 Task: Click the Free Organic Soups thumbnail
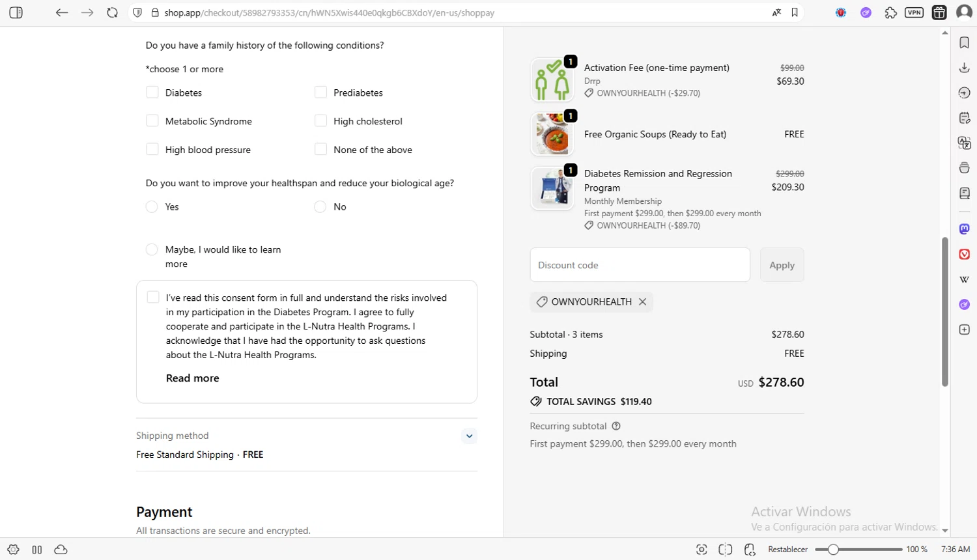552,134
